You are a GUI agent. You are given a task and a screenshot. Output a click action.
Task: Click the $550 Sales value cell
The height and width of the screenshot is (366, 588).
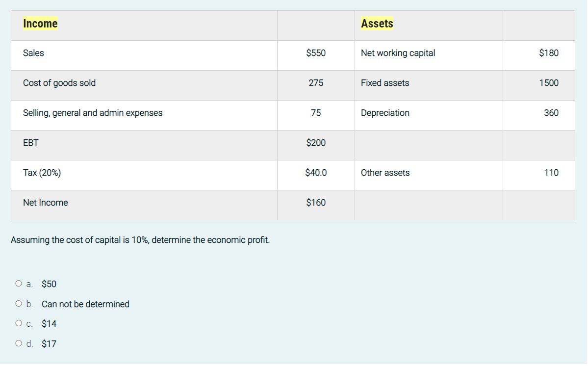pyautogui.click(x=315, y=53)
